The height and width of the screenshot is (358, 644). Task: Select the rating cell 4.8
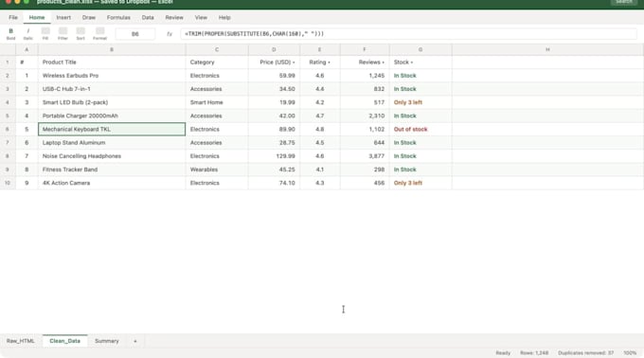tap(320, 130)
